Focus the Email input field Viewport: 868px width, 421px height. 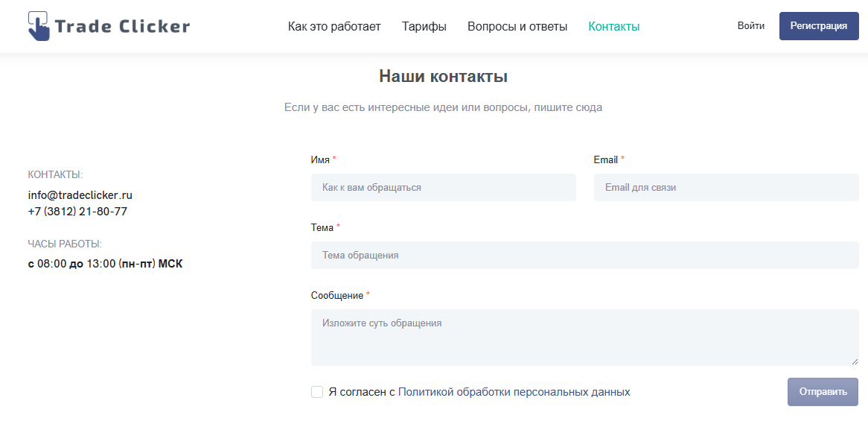pyautogui.click(x=727, y=187)
